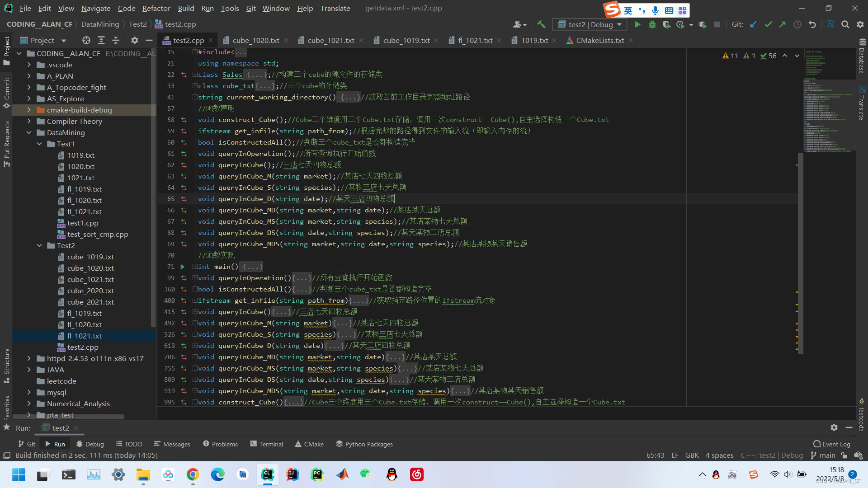
Task: Expand the cmake-build-debug folder
Action: point(29,110)
